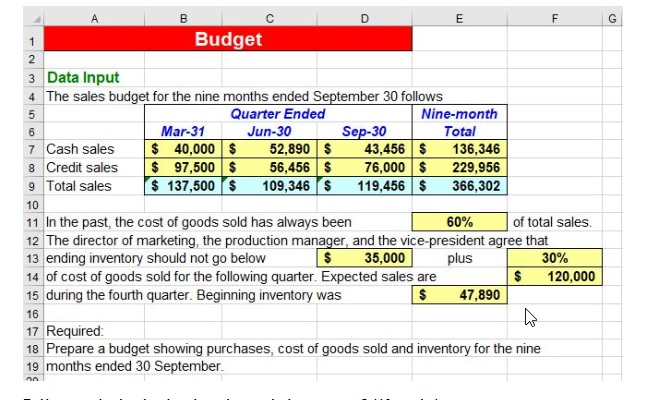Select column C header
This screenshot has height=400, width=668.
[269, 19]
